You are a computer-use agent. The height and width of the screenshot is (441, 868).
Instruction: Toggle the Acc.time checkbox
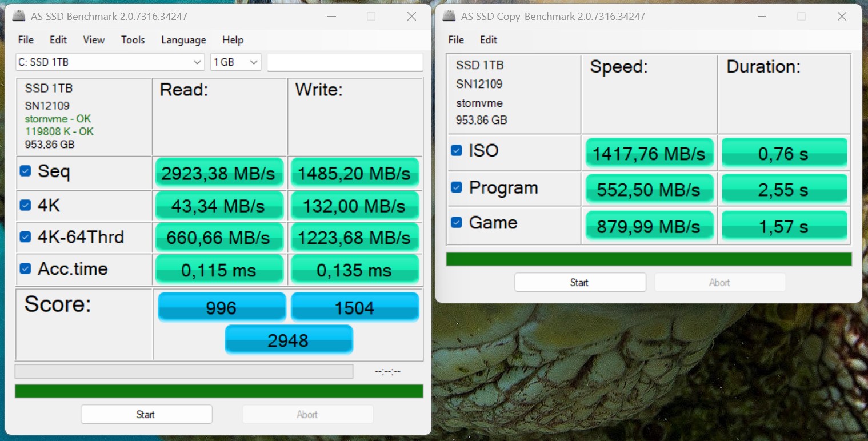tap(25, 268)
